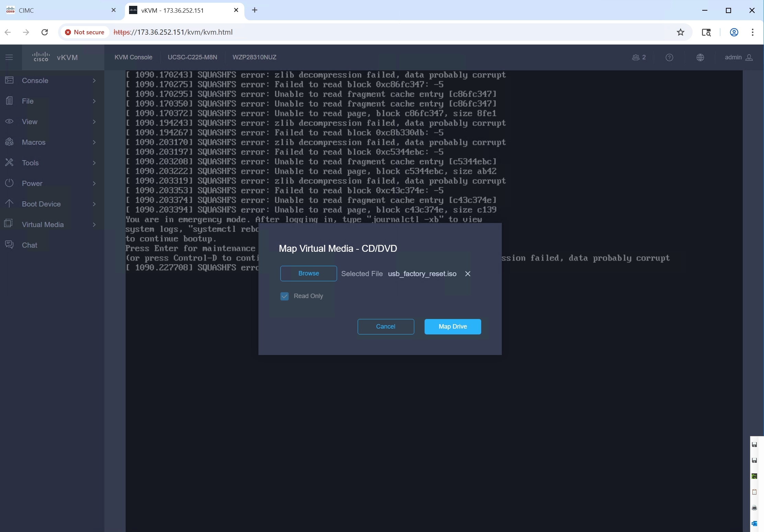Click the Not secure site warning
This screenshot has height=532, width=764.
[x=85, y=32]
